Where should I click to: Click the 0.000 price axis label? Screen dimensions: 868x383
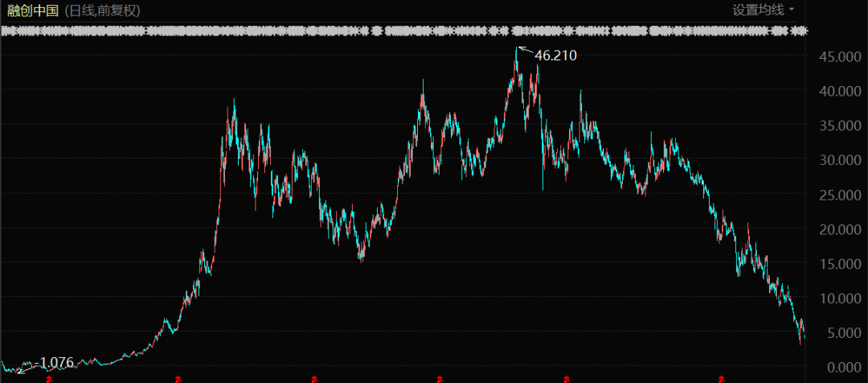[x=840, y=367]
